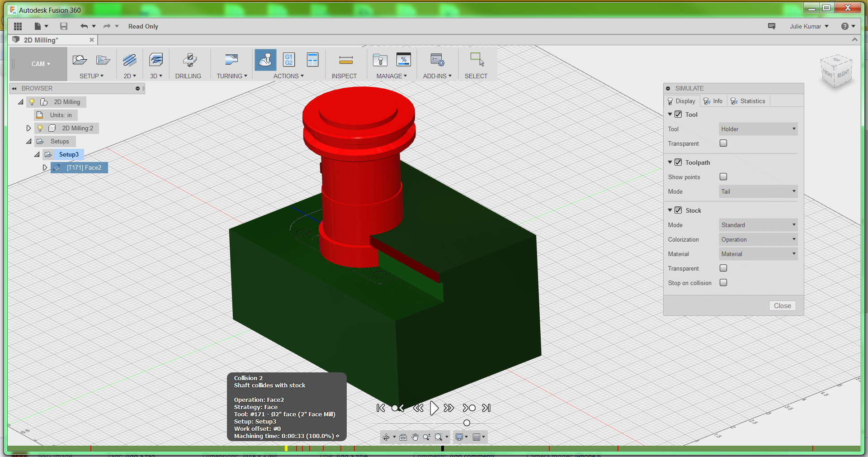
Task: Open the SETUP menu
Action: pos(91,76)
